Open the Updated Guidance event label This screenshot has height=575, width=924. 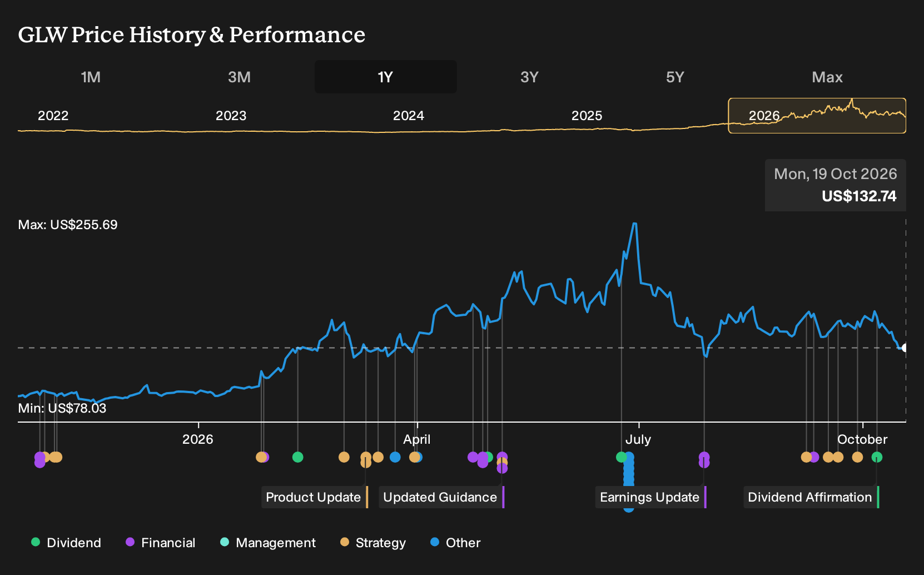pos(441,497)
